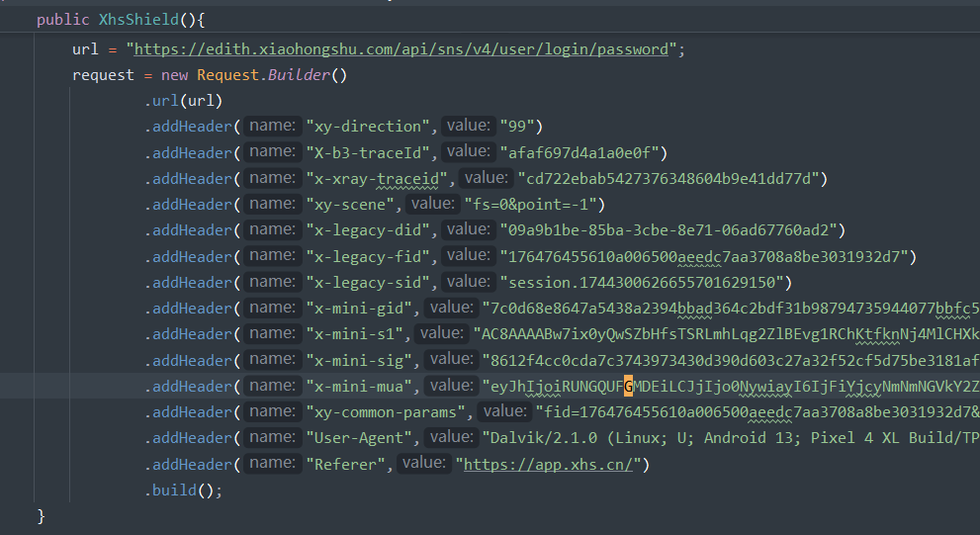Click the cd722ebab5427376348604b9e41dd77d value
980x535 pixels.
[668, 179]
